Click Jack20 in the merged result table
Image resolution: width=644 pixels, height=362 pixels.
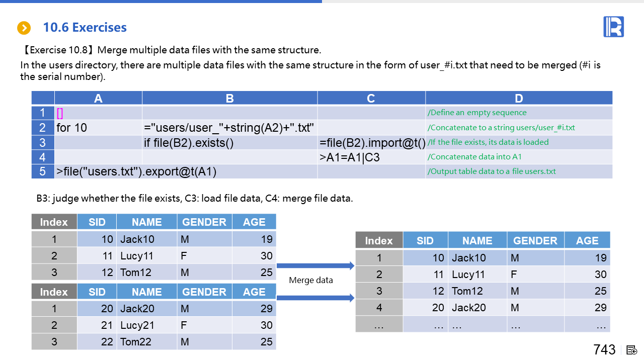coord(469,307)
